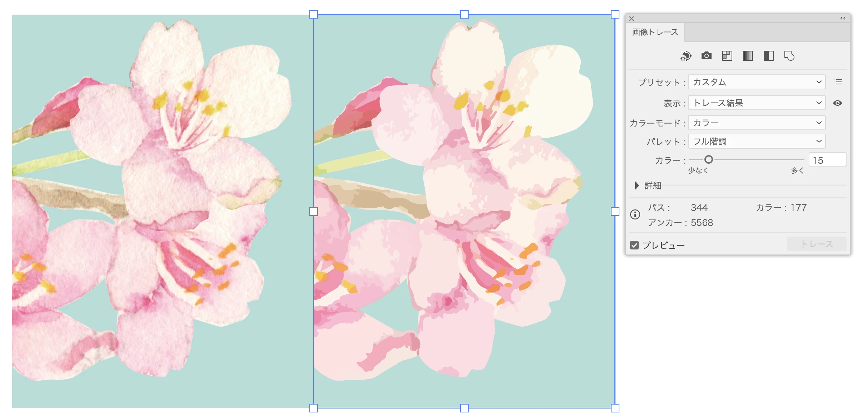The image size is (868, 416).
Task: Open the プリセット dropdown showing カスタム
Action: 757,82
